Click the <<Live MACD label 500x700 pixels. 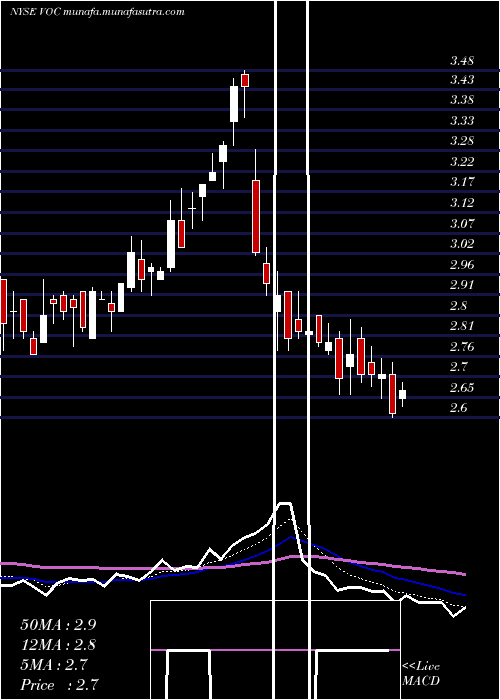(x=421, y=674)
